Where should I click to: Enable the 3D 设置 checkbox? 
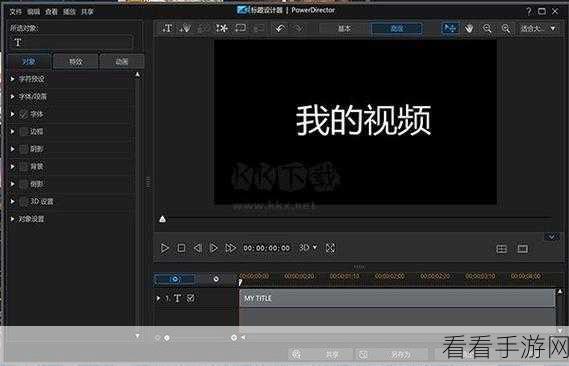tap(24, 201)
